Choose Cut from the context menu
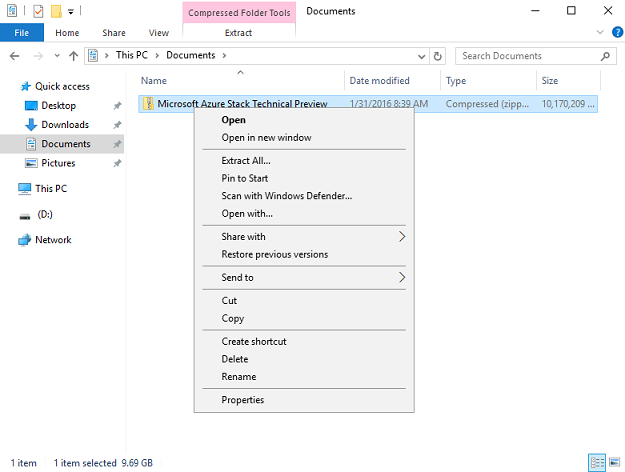625x472 pixels. coord(304,301)
